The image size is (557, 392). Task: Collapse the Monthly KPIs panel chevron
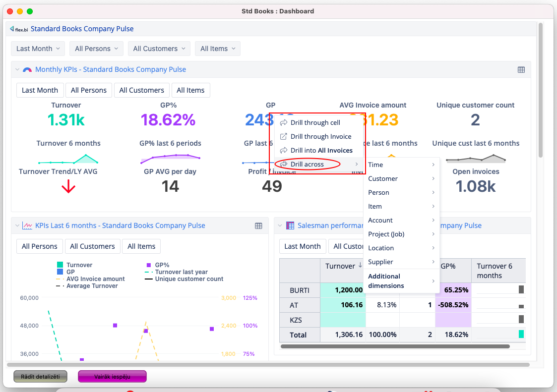[17, 70]
